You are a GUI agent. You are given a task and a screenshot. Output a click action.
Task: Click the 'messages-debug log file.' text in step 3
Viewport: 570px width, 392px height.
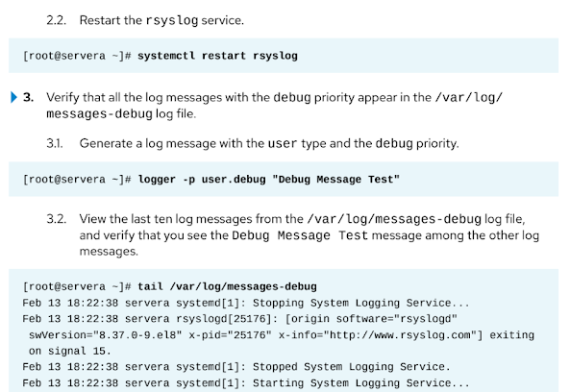[x=121, y=113]
